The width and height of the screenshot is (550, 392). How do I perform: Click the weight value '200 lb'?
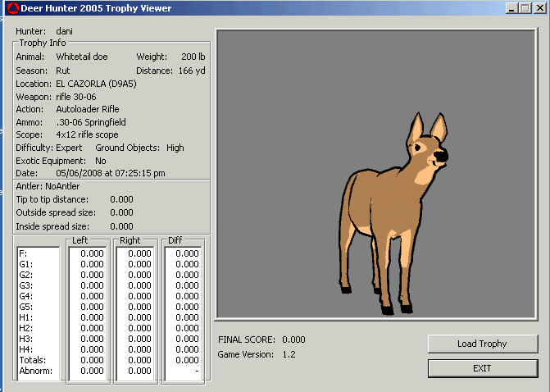point(193,57)
